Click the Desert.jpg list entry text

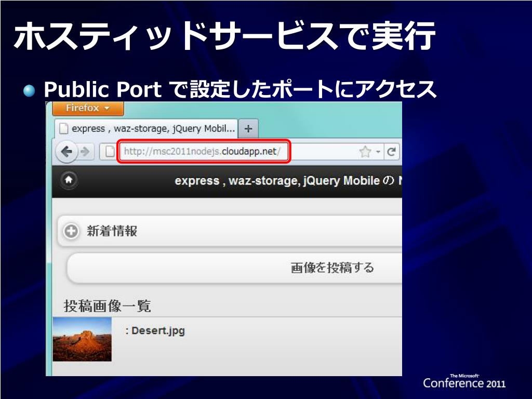[155, 330]
